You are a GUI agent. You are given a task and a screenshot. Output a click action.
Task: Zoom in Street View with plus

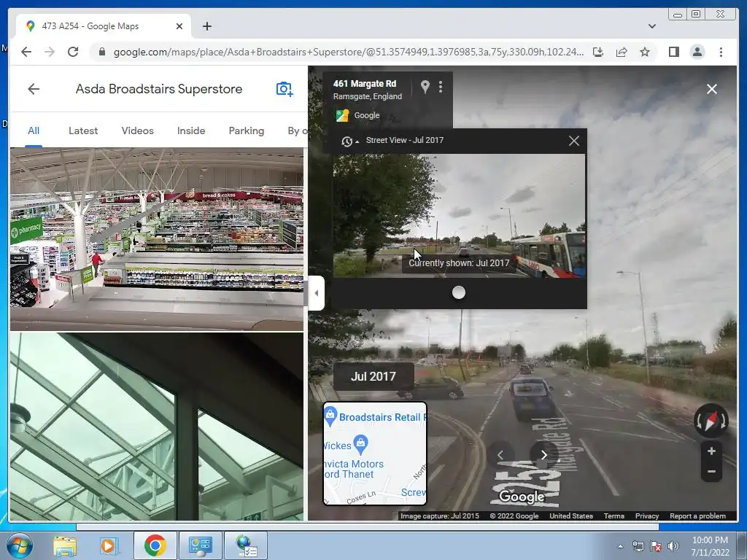pos(711,451)
